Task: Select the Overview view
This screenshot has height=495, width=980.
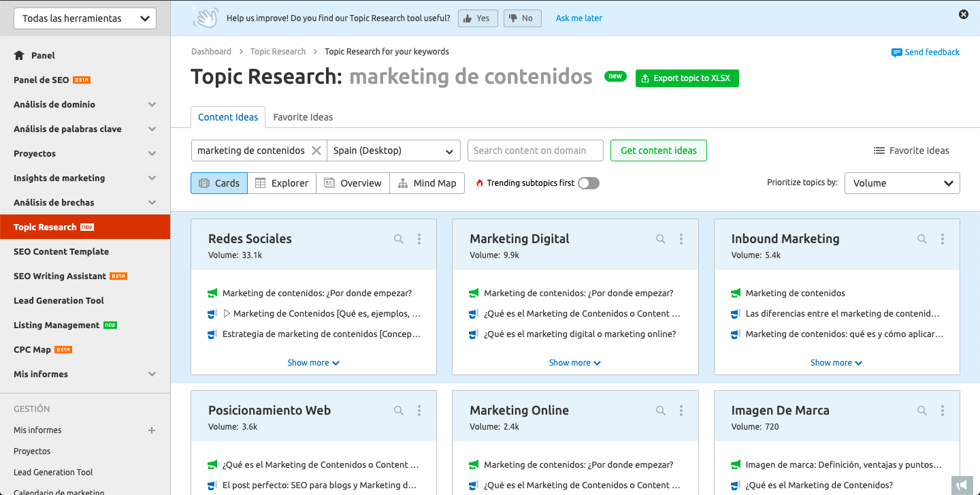Action: (x=353, y=183)
